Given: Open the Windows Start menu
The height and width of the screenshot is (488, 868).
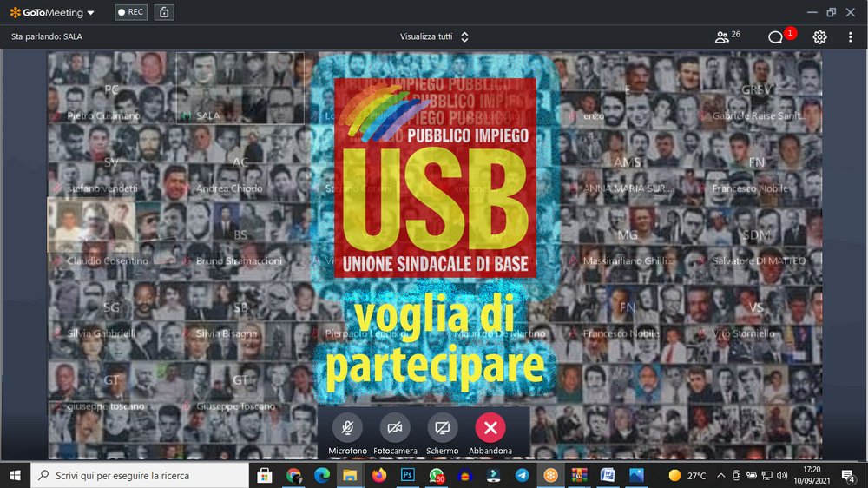Looking at the screenshot, I should 15,475.
